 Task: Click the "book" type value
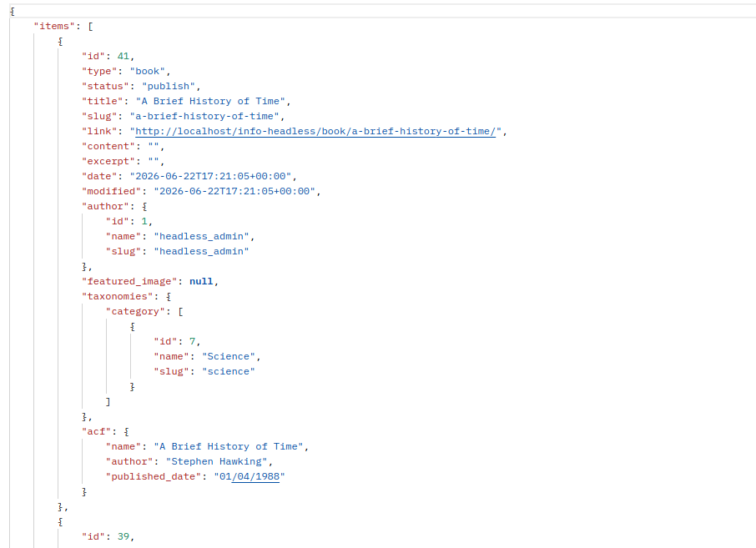click(148, 71)
